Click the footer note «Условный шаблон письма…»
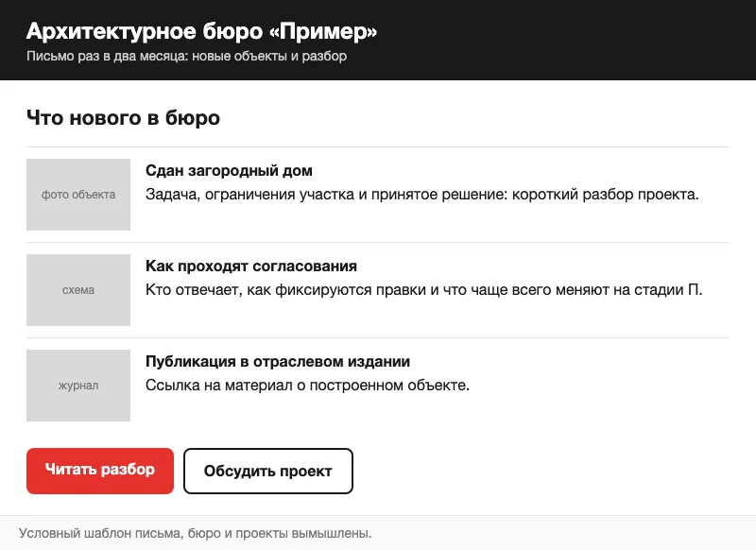The width and height of the screenshot is (756, 550). point(196,533)
